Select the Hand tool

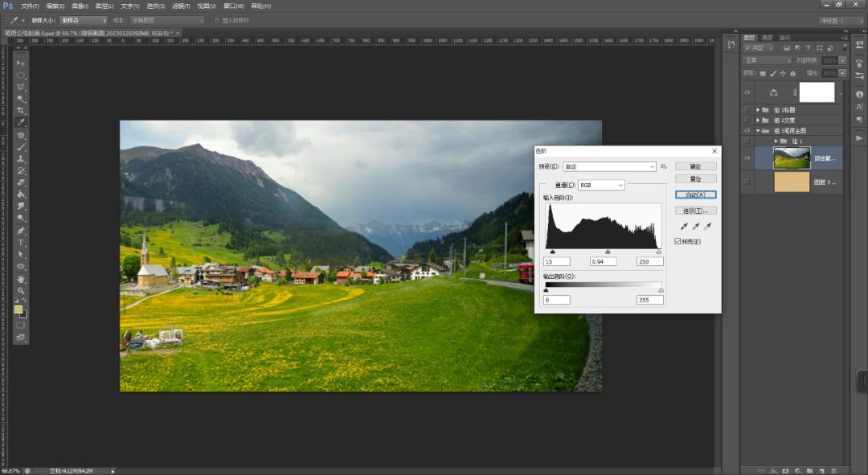pos(21,279)
